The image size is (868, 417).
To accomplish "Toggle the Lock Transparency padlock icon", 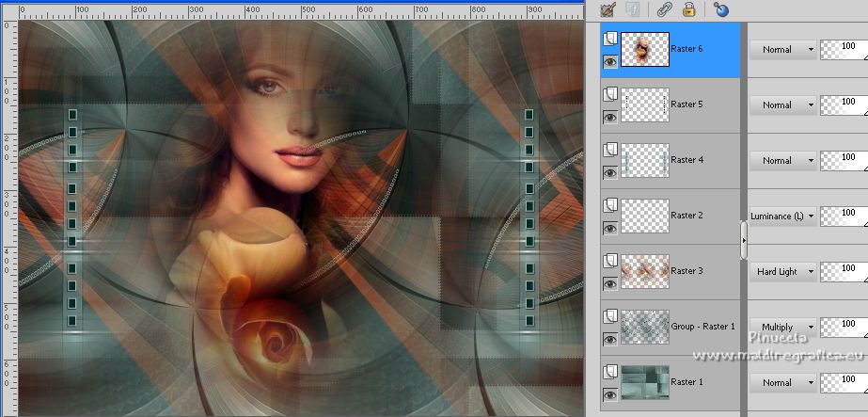I will click(688, 9).
